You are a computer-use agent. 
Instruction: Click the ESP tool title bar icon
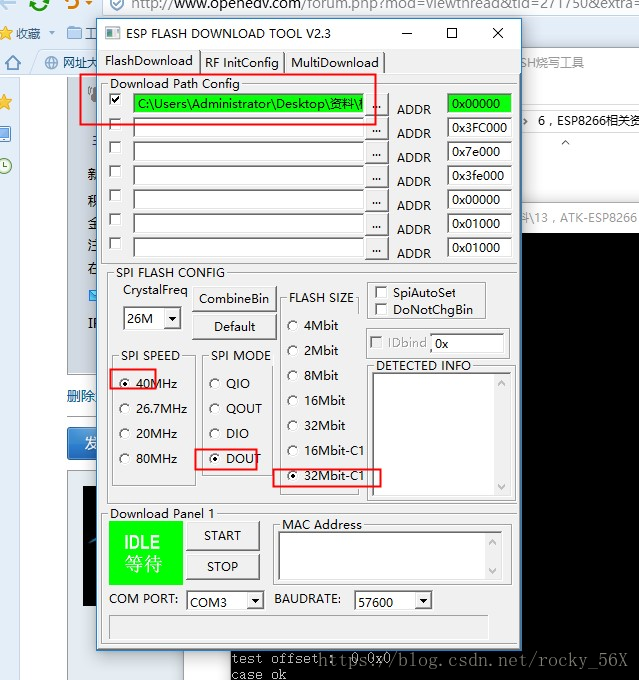[x=112, y=33]
